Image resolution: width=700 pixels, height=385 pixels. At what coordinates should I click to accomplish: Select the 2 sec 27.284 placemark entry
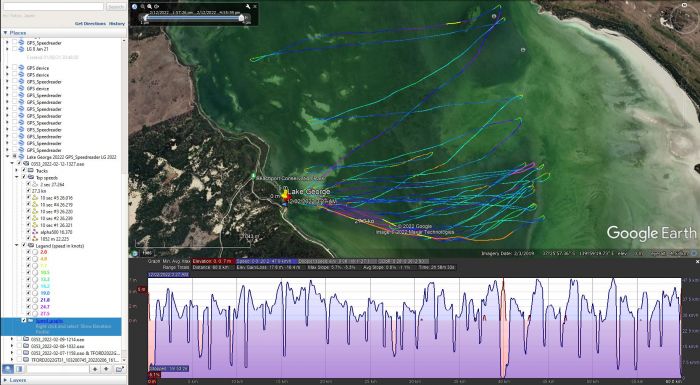tap(52, 184)
